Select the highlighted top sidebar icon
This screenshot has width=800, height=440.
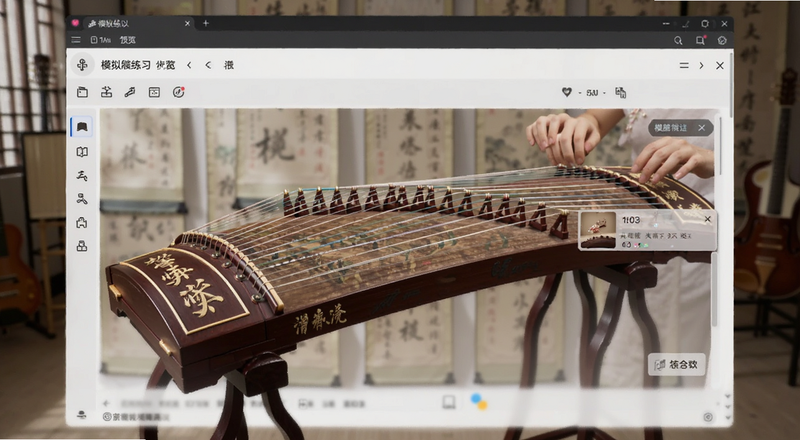(82, 127)
